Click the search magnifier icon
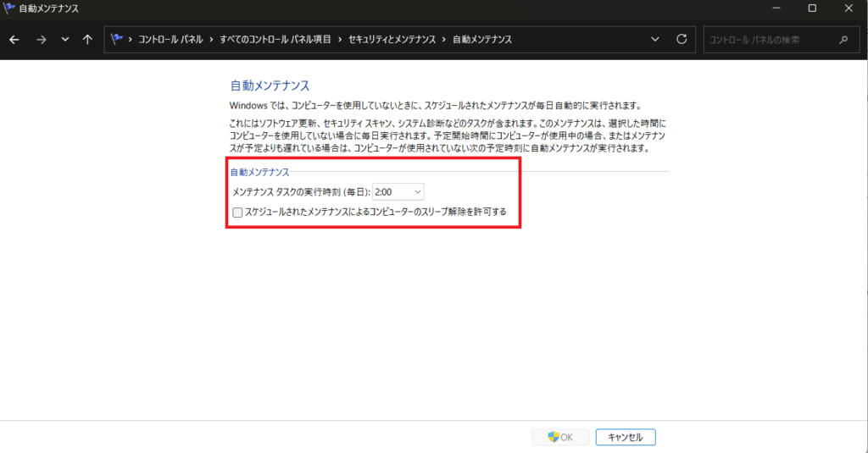Screen dimensions: 868x453 [x=843, y=40]
